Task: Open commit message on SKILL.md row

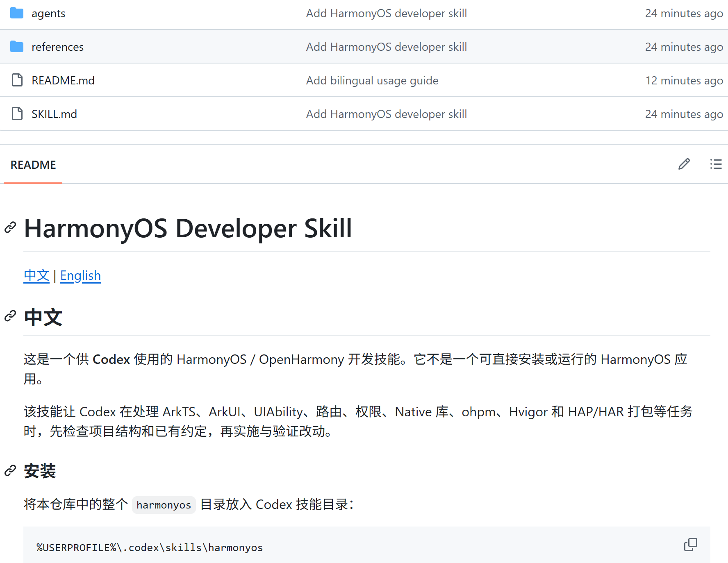Action: [x=387, y=114]
